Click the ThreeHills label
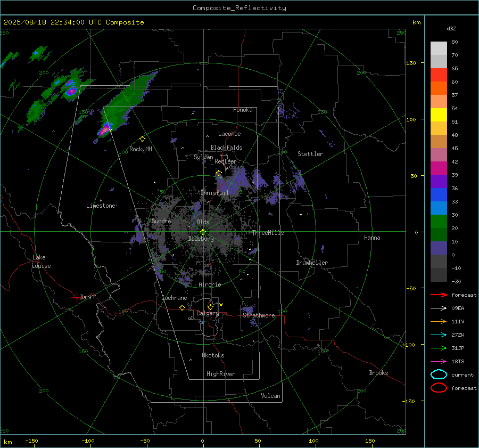The width and height of the screenshot is (479, 448). [x=268, y=233]
